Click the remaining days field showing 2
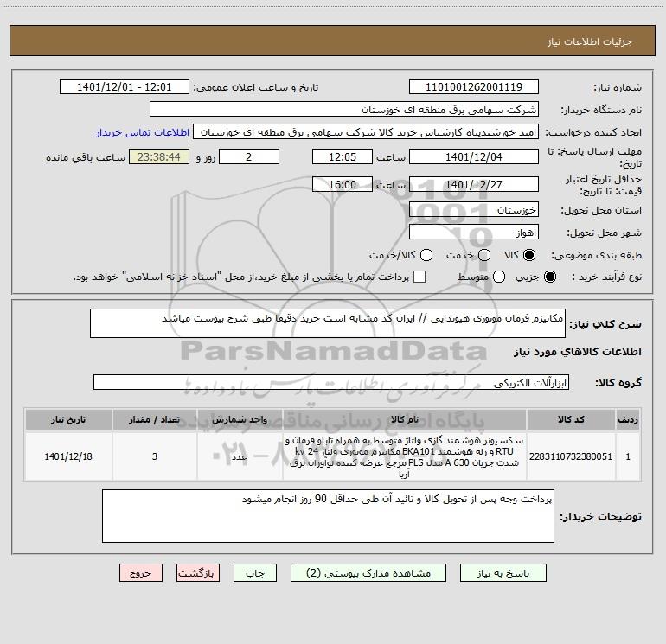The height and width of the screenshot is (644, 666). click(x=249, y=156)
